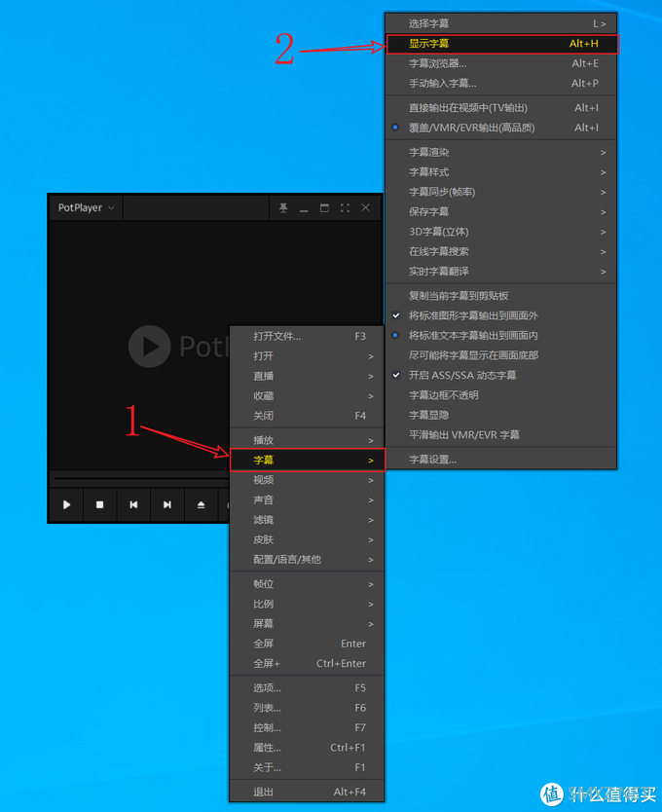Choose 打开文件... menu entry
Image resolution: width=662 pixels, height=812 pixels.
coord(307,337)
